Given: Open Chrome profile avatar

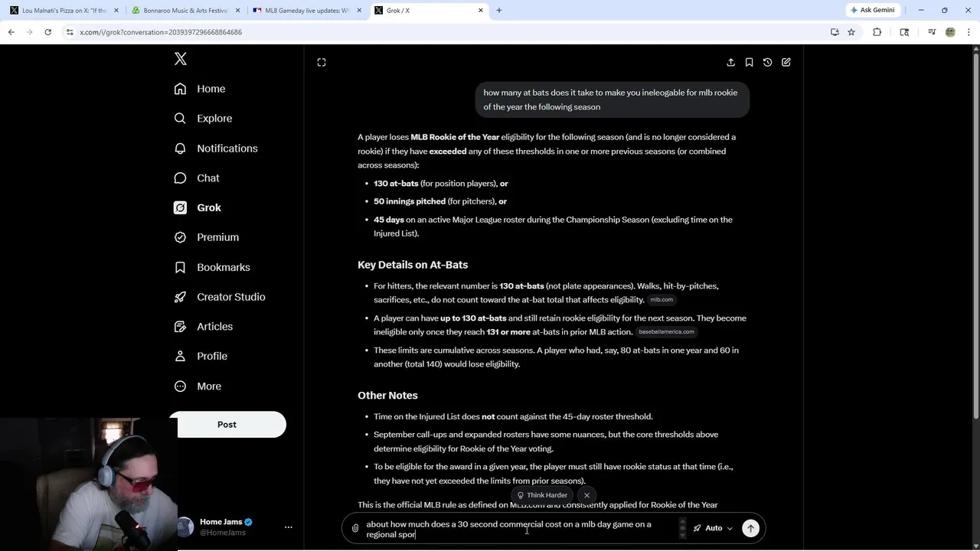Looking at the screenshot, I should [x=950, y=32].
